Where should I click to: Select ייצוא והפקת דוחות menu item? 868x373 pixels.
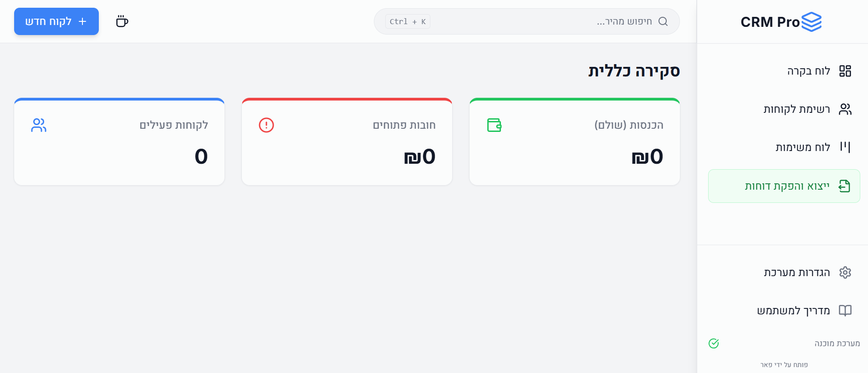(x=787, y=186)
